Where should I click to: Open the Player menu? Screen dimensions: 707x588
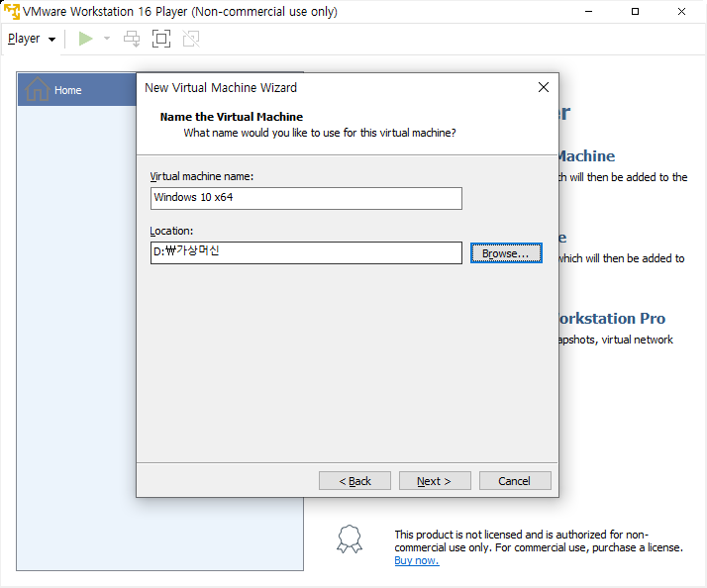(x=32, y=39)
